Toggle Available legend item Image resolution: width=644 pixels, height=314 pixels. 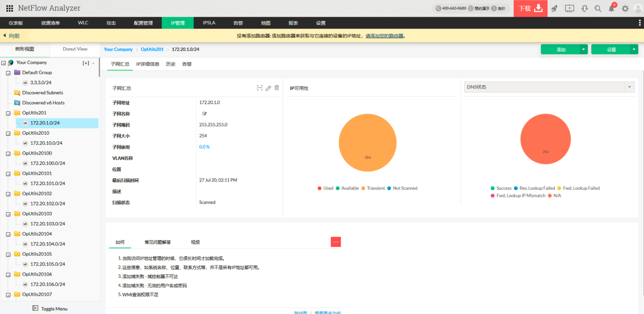pos(347,188)
